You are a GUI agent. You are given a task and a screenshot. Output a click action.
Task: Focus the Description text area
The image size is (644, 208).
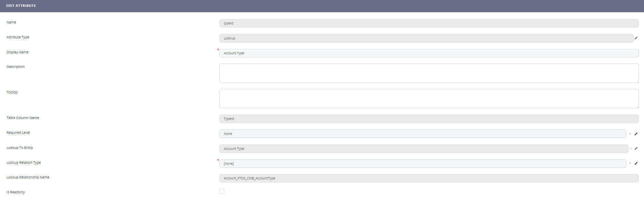pyautogui.click(x=429, y=73)
